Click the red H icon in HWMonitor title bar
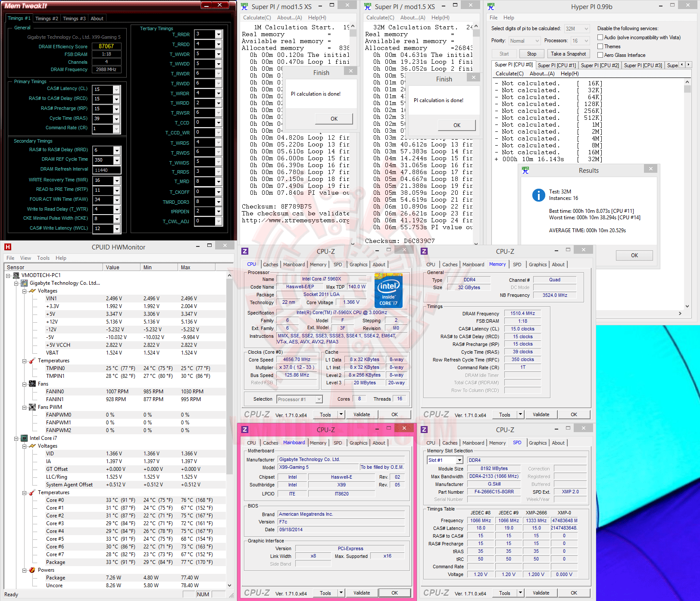 (x=7, y=247)
